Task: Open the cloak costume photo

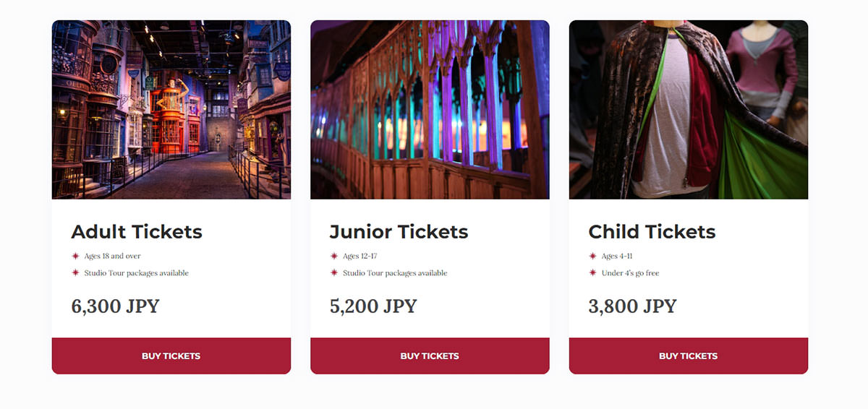Action: click(689, 110)
